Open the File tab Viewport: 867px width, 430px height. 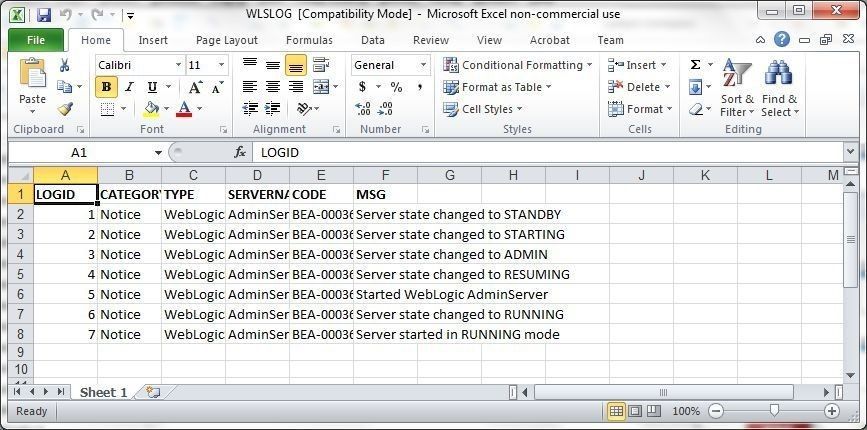click(36, 40)
